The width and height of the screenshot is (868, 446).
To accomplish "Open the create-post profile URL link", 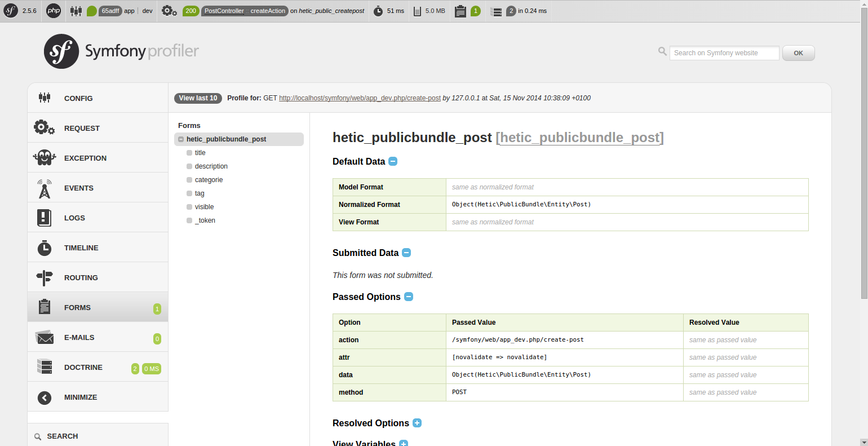I will 360,98.
